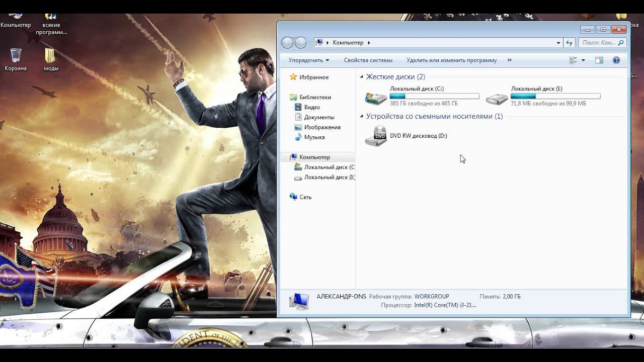
Task: Click the memory value 2,00 ГБ
Action: (512, 297)
